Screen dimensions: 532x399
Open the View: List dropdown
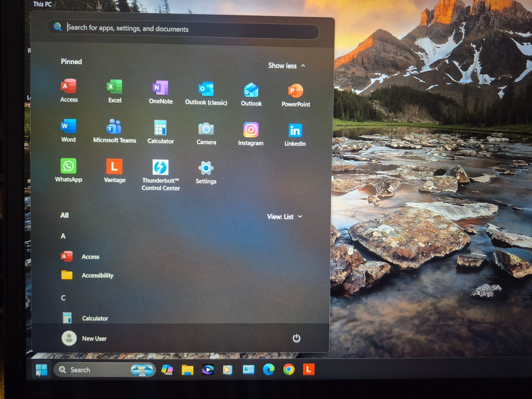[285, 217]
